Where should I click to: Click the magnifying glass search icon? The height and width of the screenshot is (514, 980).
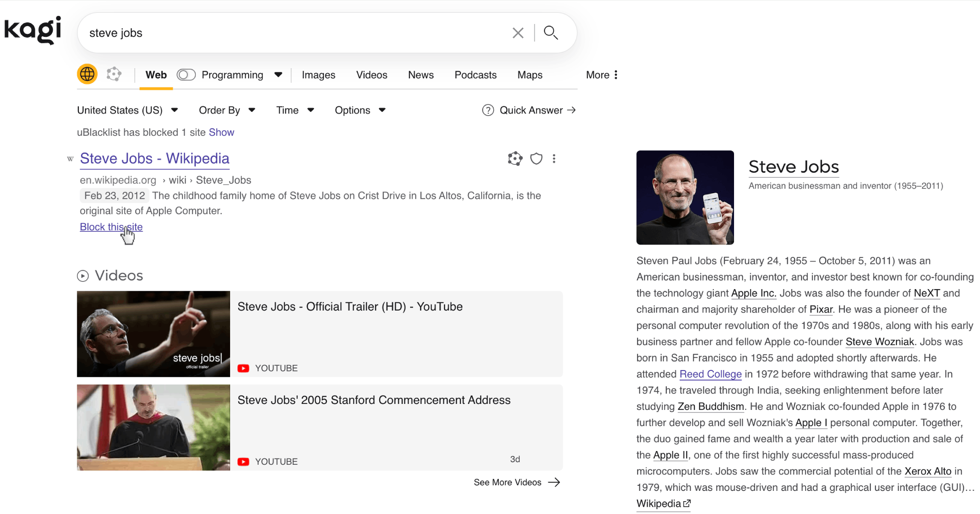[x=551, y=33]
